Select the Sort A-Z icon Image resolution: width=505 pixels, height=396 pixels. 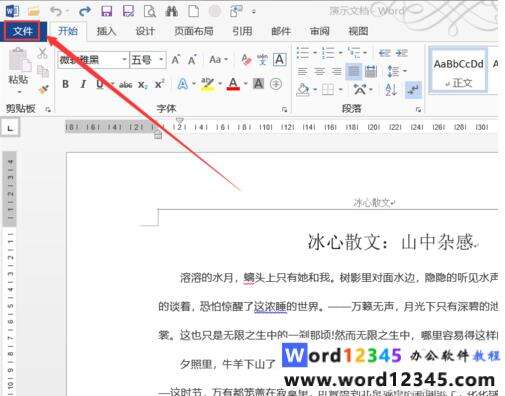[390, 89]
